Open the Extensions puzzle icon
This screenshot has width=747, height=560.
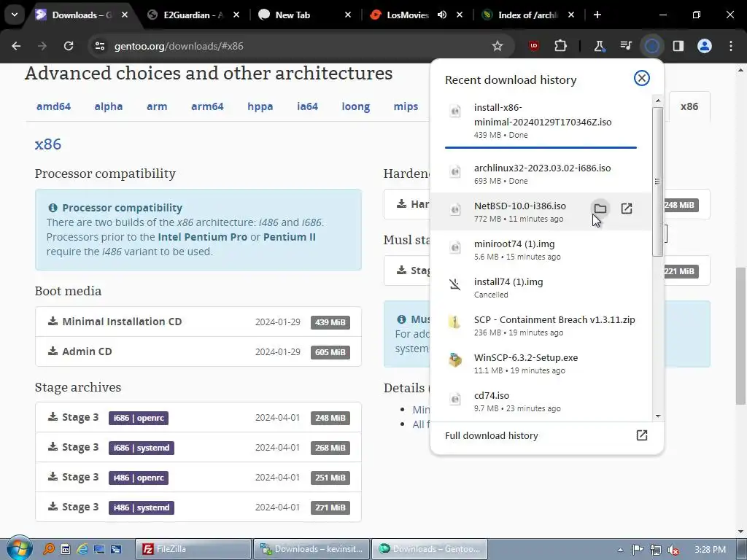coord(561,46)
